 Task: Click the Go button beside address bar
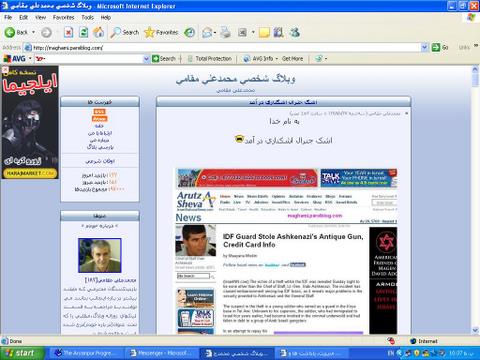coord(440,47)
